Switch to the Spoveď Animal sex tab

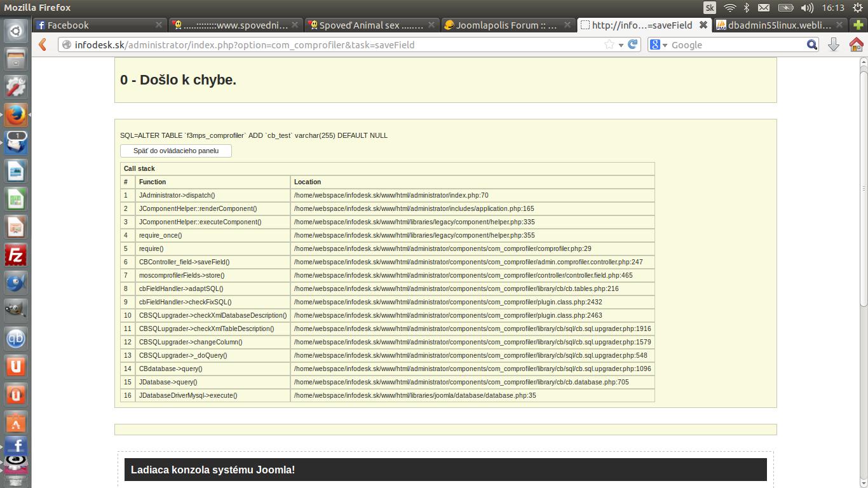tap(371, 25)
